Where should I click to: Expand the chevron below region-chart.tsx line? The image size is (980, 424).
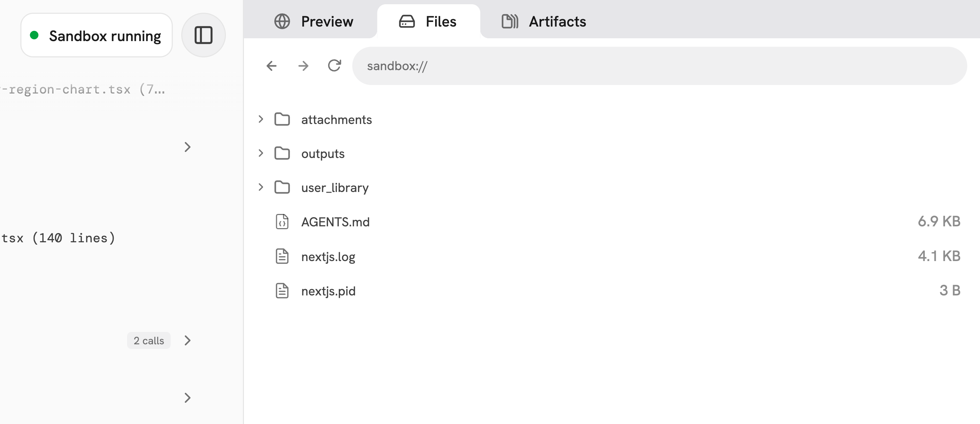point(187,147)
